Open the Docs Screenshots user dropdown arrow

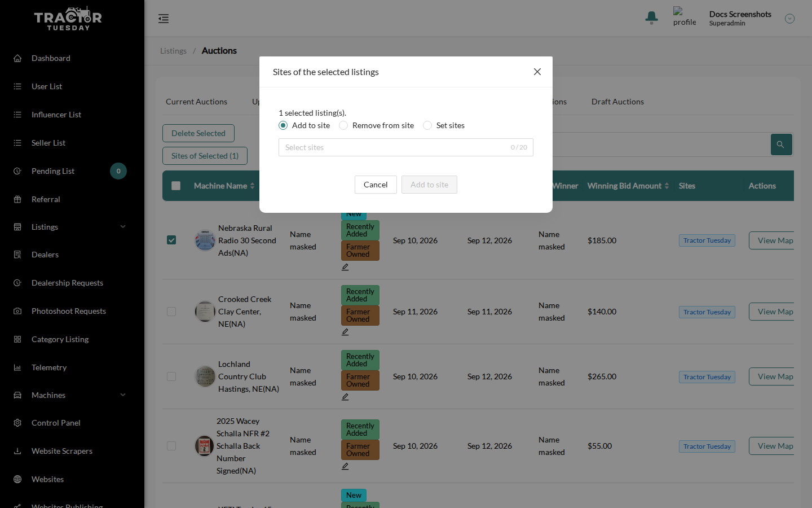click(790, 19)
